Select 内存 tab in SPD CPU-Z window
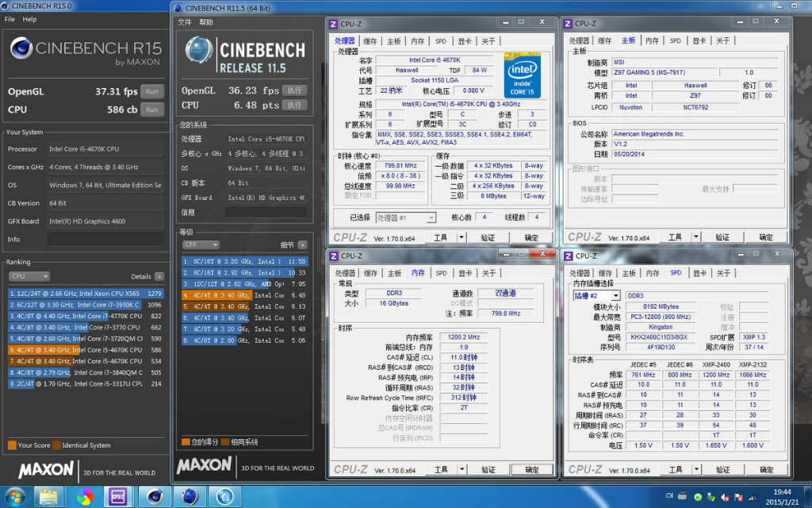The height and width of the screenshot is (508, 812). (x=653, y=273)
